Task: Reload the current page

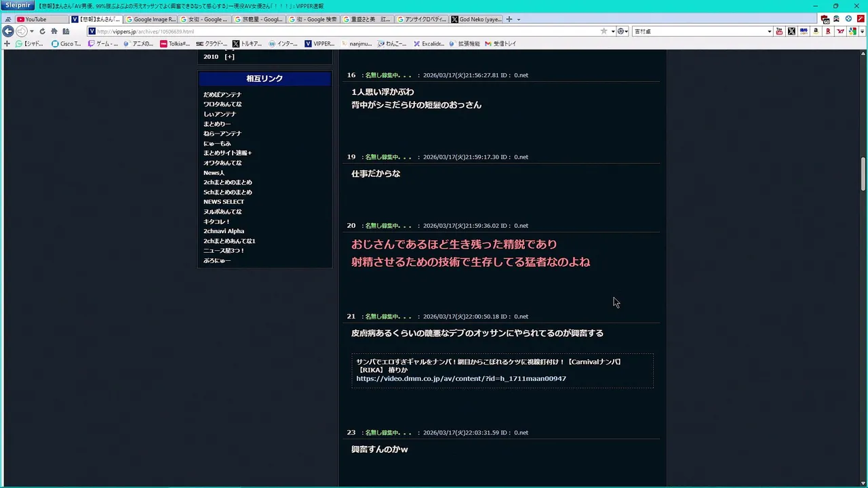Action: (42, 31)
